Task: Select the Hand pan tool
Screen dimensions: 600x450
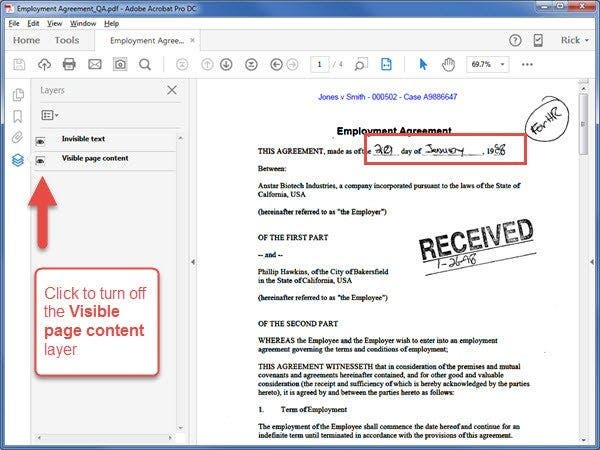Action: [x=449, y=64]
